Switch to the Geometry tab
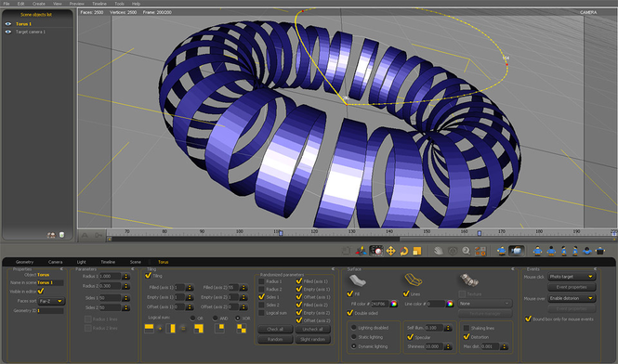This screenshot has width=618, height=364. [x=24, y=262]
